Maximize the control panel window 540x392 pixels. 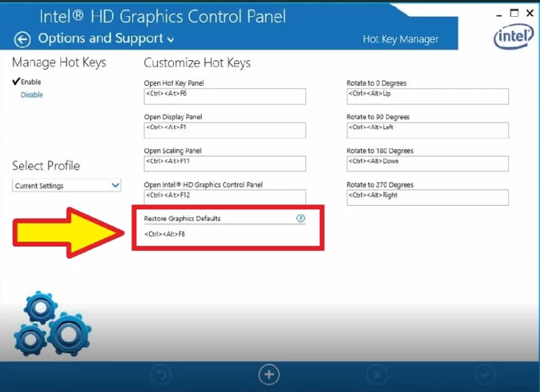tap(514, 13)
